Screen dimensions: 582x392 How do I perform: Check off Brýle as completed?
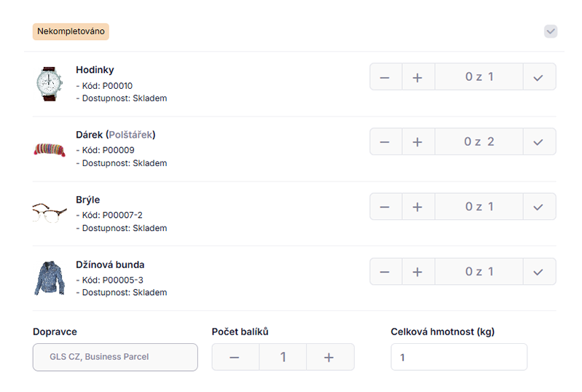tap(539, 207)
